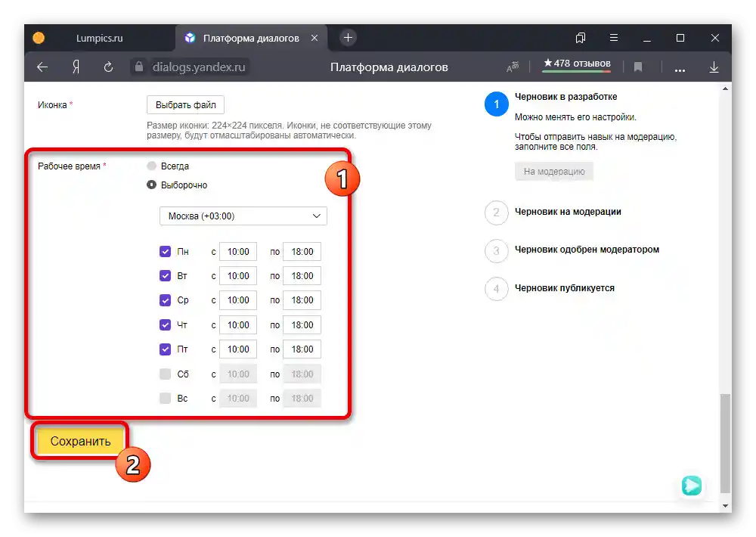756x537 pixels.
Task: Click the Ср end time field
Action: [x=302, y=300]
